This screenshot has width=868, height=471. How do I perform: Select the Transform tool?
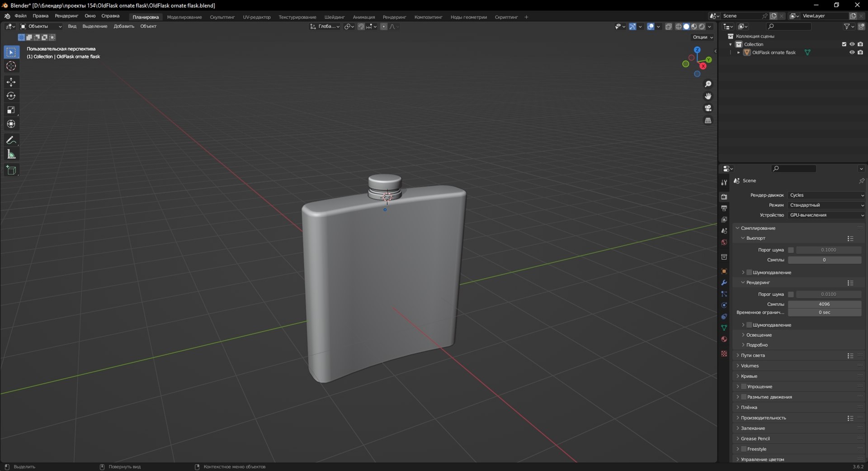tap(11, 124)
